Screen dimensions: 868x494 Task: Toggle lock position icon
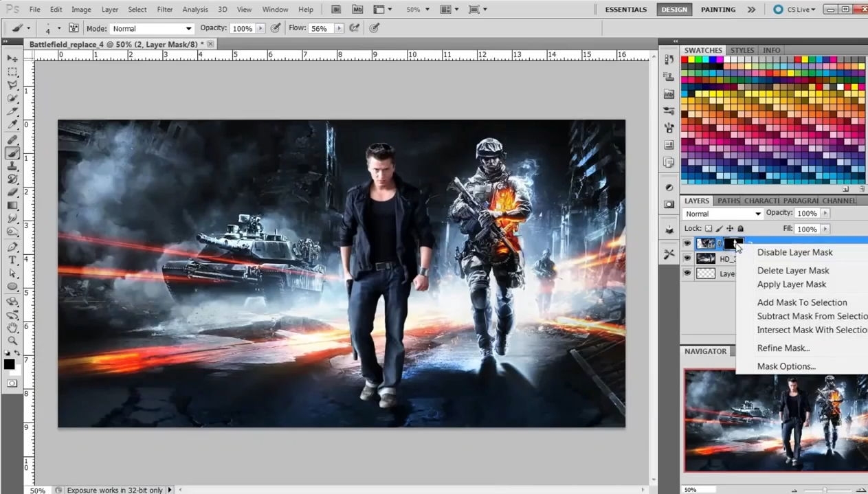pyautogui.click(x=730, y=229)
